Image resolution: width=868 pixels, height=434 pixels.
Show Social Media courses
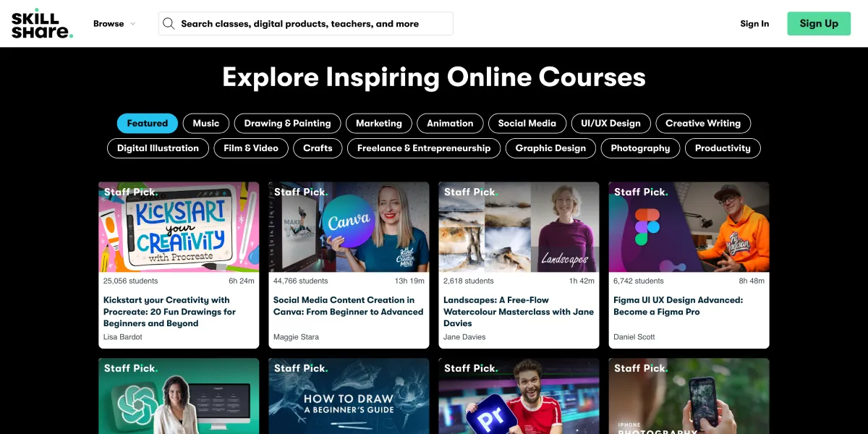point(527,124)
